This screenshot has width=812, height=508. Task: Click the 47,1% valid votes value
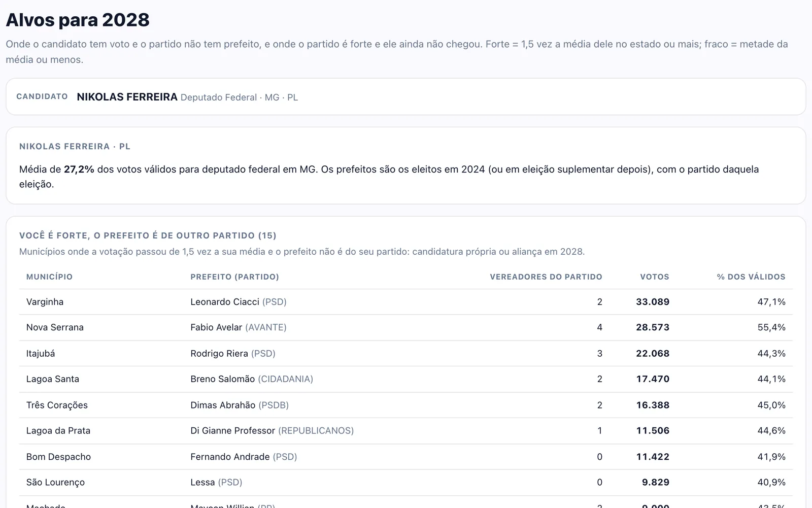click(x=771, y=302)
